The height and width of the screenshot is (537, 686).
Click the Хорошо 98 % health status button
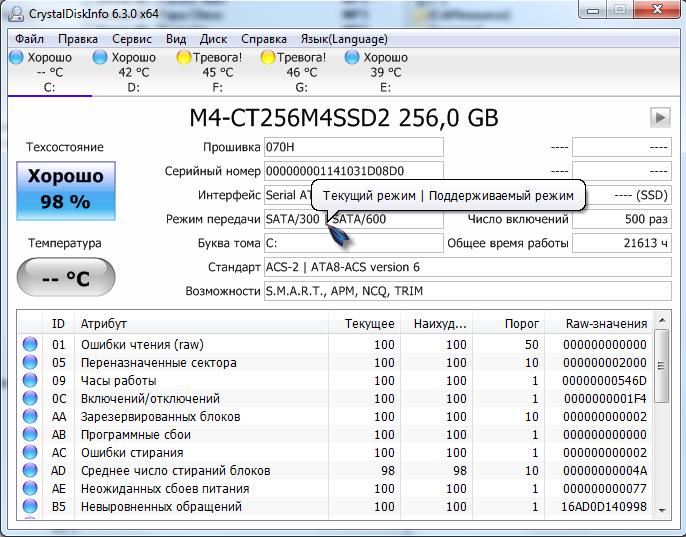(65, 189)
